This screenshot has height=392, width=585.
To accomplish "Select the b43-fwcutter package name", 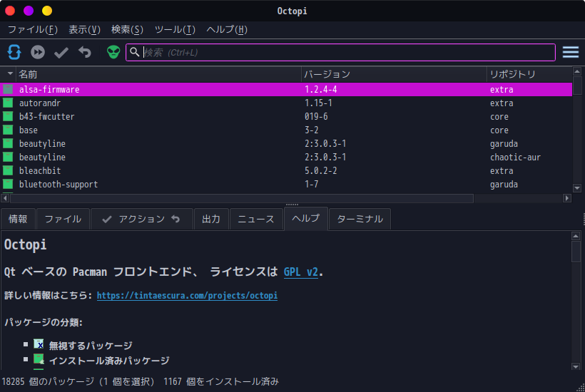I will [x=46, y=117].
